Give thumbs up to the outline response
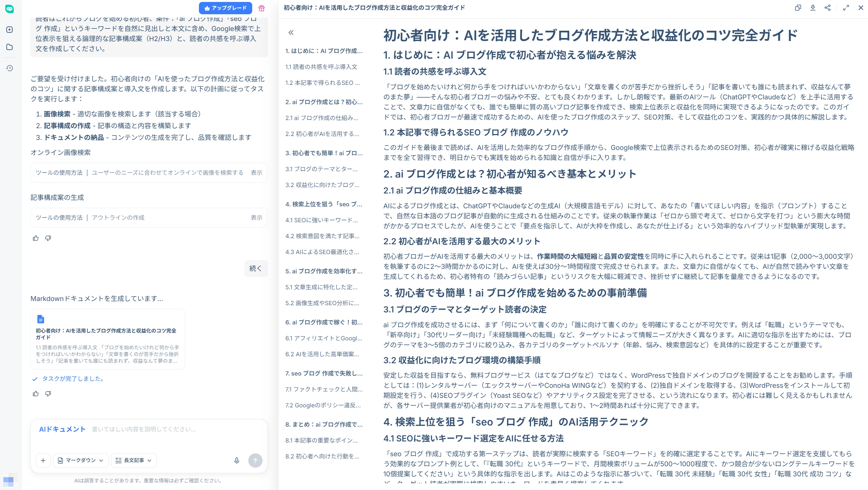The width and height of the screenshot is (868, 490). click(x=35, y=238)
